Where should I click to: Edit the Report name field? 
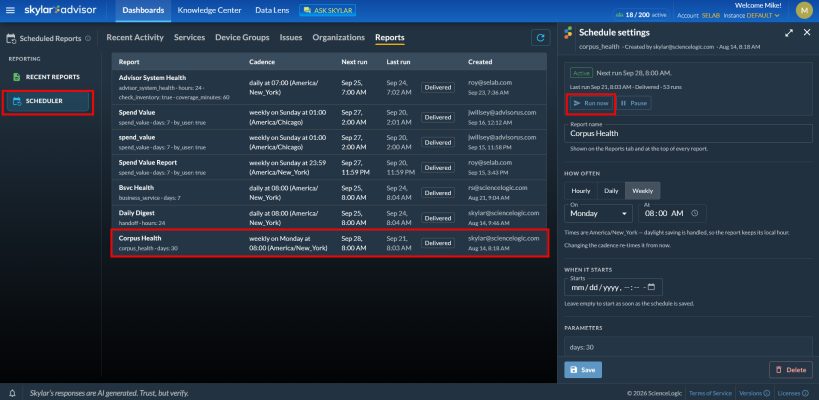tap(688, 134)
